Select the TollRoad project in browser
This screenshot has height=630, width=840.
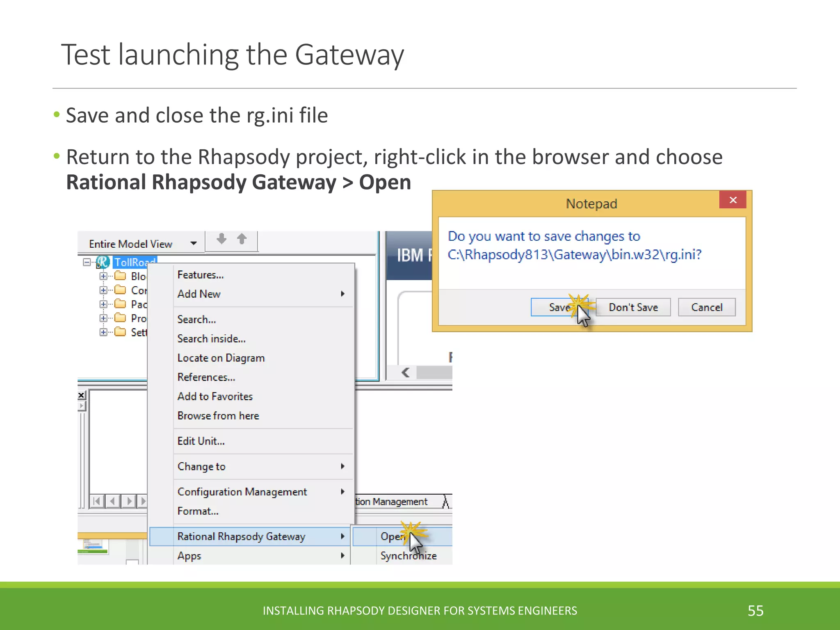pyautogui.click(x=135, y=262)
